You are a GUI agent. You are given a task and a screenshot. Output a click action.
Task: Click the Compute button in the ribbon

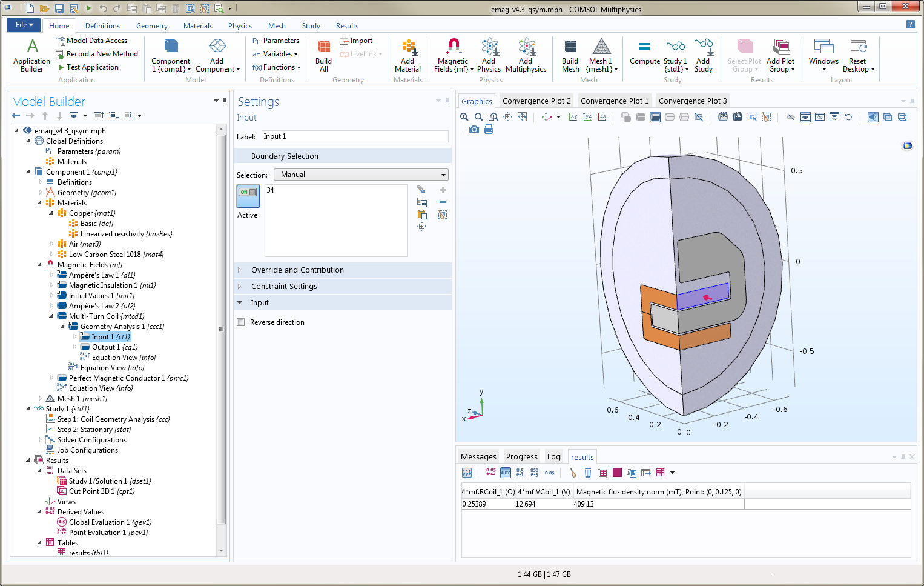(644, 53)
